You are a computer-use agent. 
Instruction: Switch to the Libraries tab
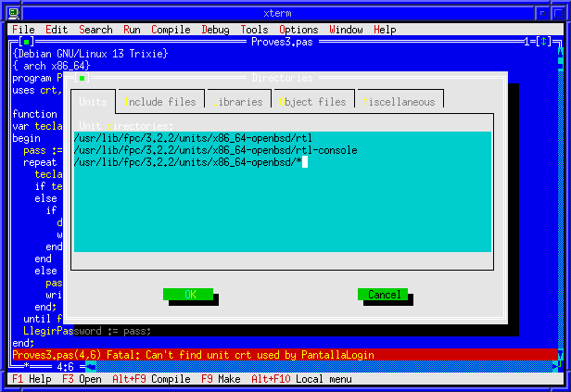tap(237, 102)
